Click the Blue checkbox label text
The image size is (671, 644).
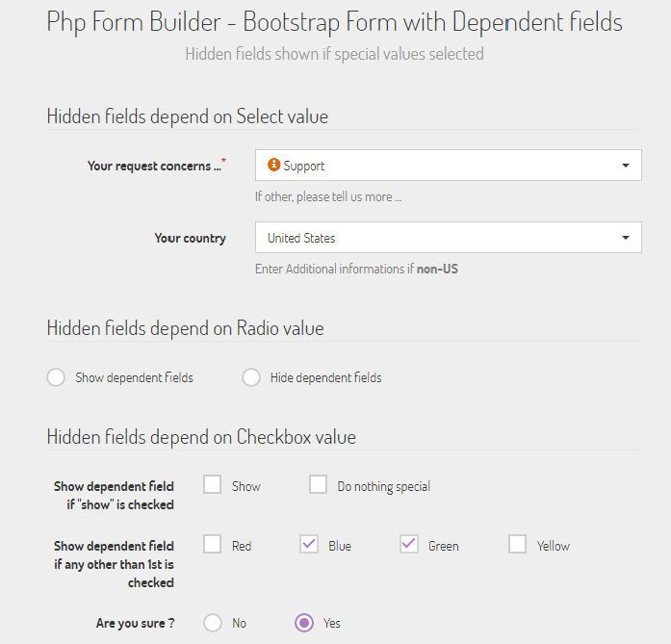point(340,546)
